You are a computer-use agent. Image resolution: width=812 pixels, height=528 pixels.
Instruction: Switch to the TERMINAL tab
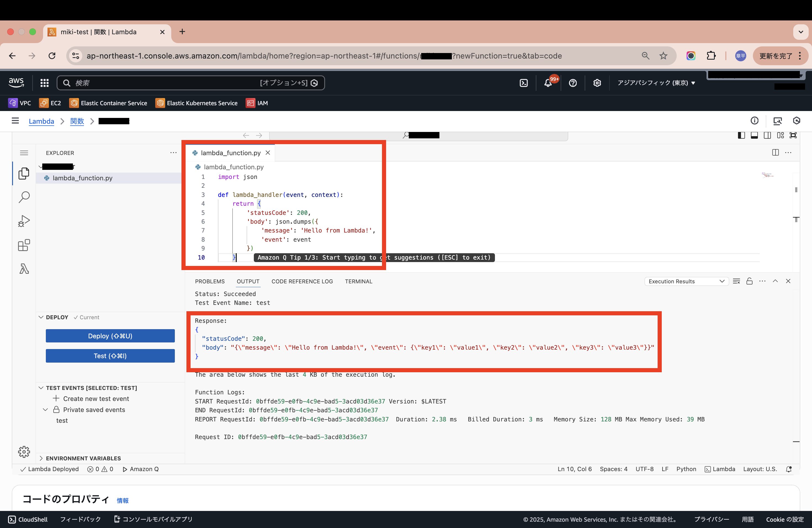click(358, 281)
